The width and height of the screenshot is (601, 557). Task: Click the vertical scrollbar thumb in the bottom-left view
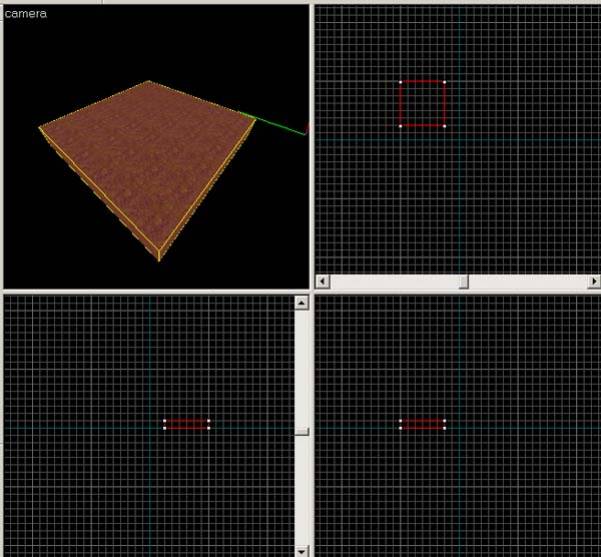pos(302,432)
